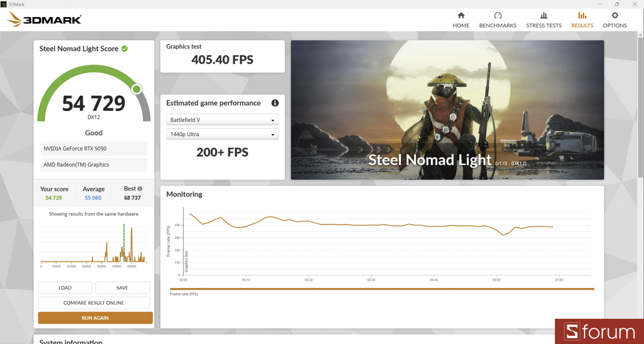This screenshot has height=344, width=644.
Task: Switch to the BENCHMARKS tab label
Action: point(497,26)
